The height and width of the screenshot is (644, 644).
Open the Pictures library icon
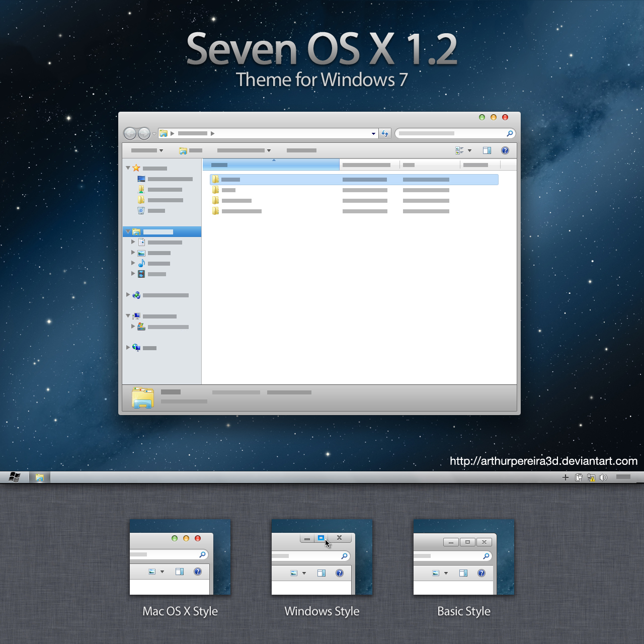[x=141, y=253]
